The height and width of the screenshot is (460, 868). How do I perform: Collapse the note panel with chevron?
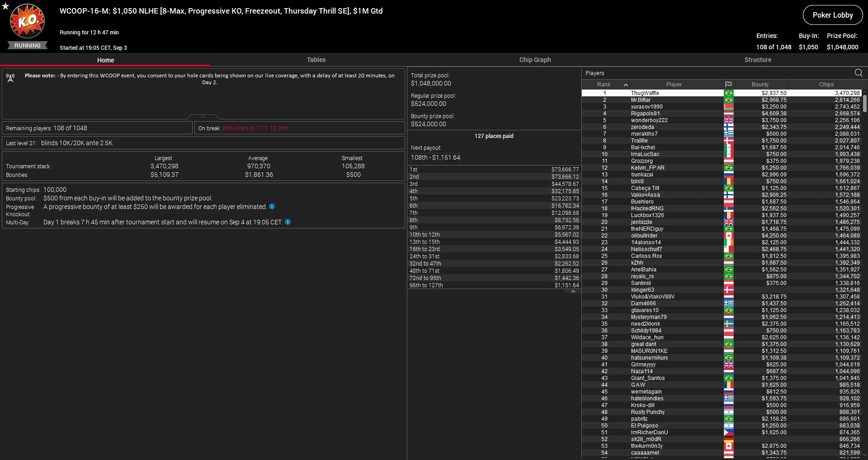[203, 117]
